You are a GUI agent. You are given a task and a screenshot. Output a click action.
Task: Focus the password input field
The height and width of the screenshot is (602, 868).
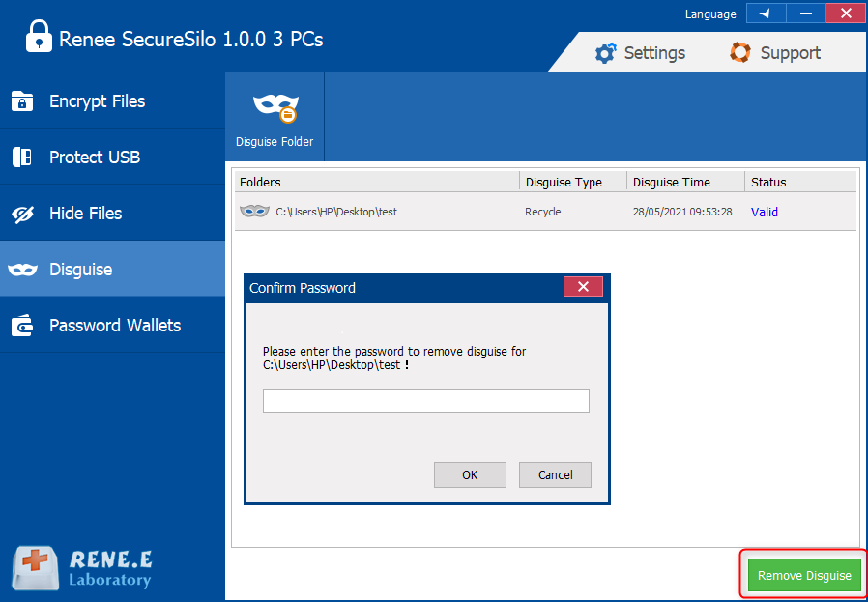tap(425, 401)
